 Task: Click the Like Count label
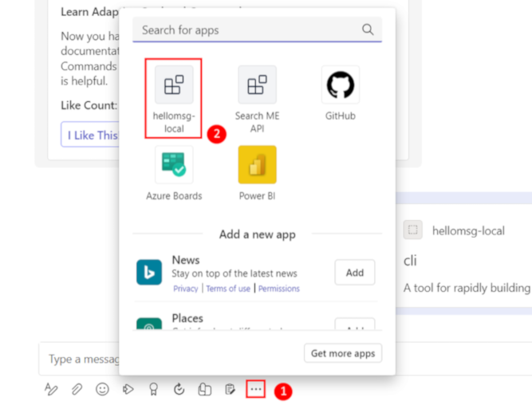click(89, 105)
